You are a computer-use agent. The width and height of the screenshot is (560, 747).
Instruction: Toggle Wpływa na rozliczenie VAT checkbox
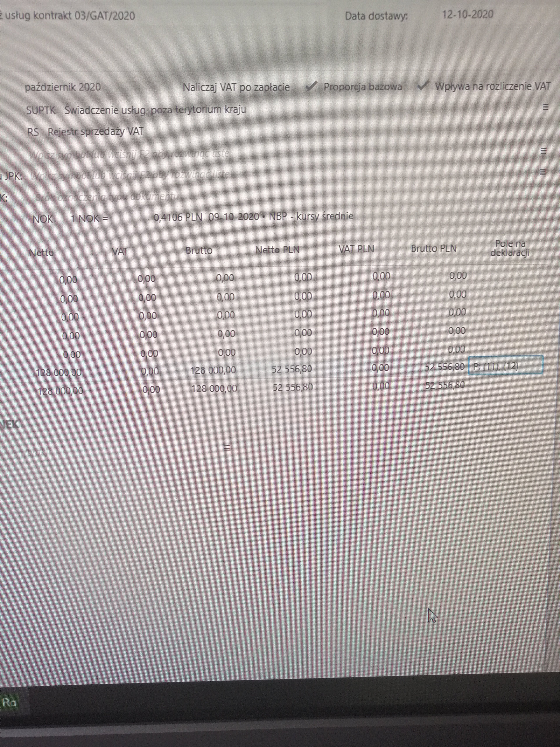pyautogui.click(x=423, y=86)
